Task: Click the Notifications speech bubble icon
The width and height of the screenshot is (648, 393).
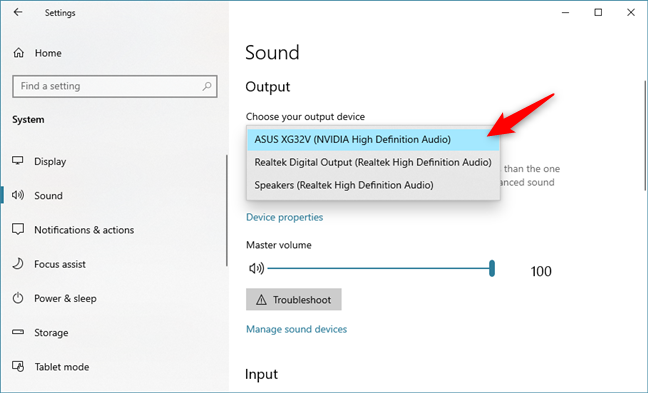Action: [x=18, y=229]
